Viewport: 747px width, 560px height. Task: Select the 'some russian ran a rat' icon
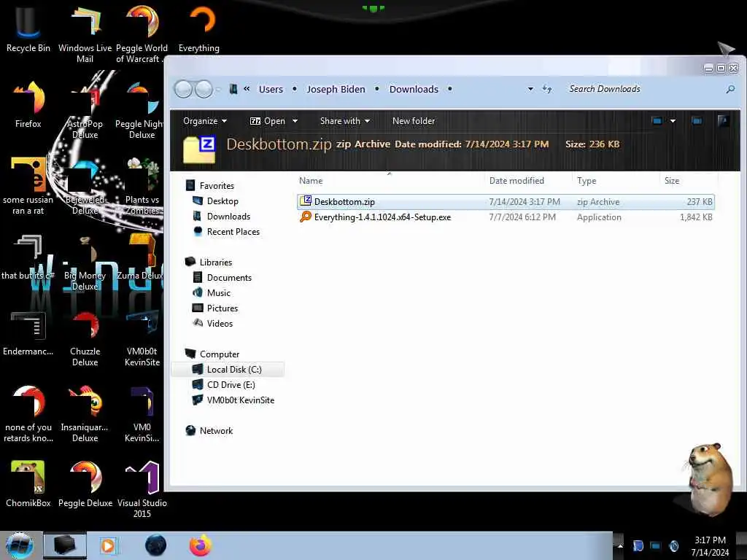coord(28,186)
